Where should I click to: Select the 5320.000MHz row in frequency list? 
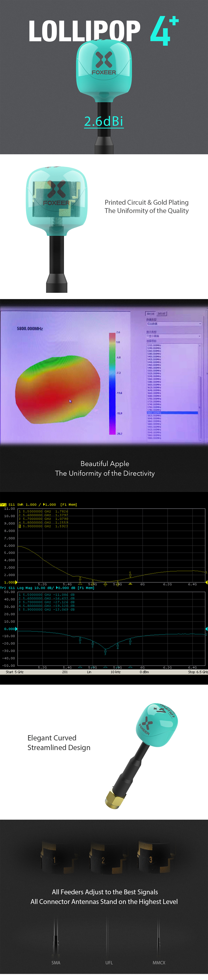click(x=154, y=345)
